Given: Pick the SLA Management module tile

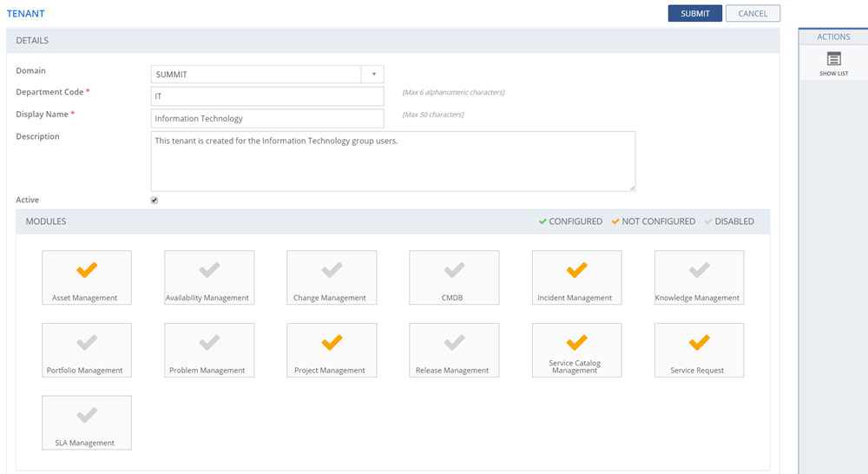Looking at the screenshot, I should tap(87, 422).
